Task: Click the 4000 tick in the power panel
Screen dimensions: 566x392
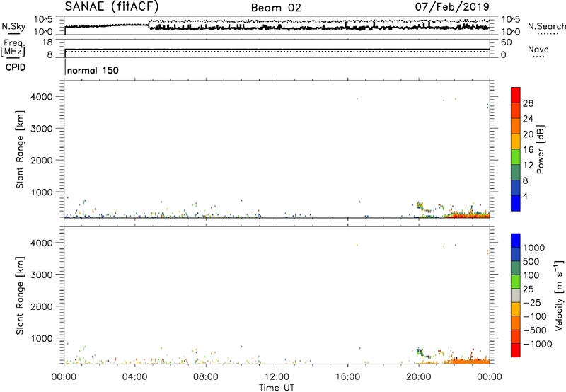Action: (42, 97)
